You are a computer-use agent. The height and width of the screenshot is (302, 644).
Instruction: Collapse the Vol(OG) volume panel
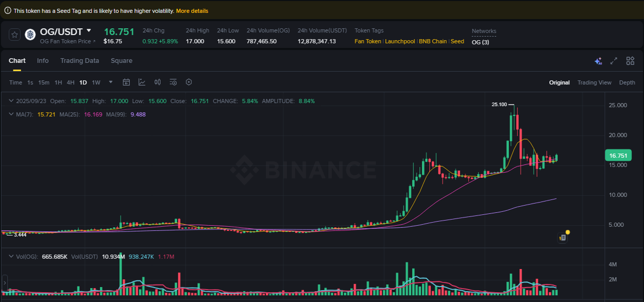tap(11, 256)
